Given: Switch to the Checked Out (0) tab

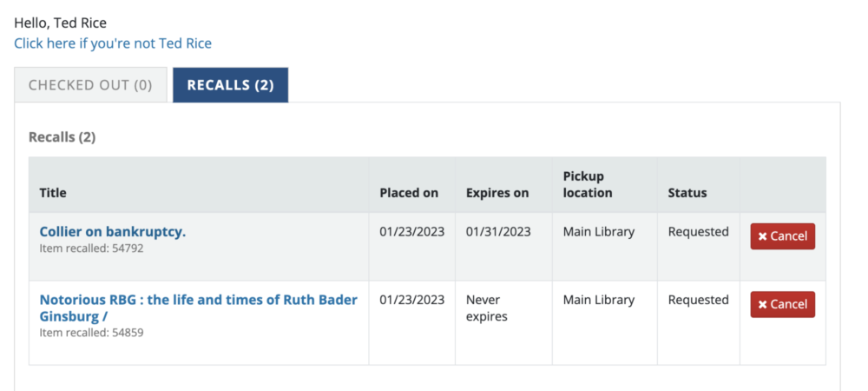Looking at the screenshot, I should [90, 85].
